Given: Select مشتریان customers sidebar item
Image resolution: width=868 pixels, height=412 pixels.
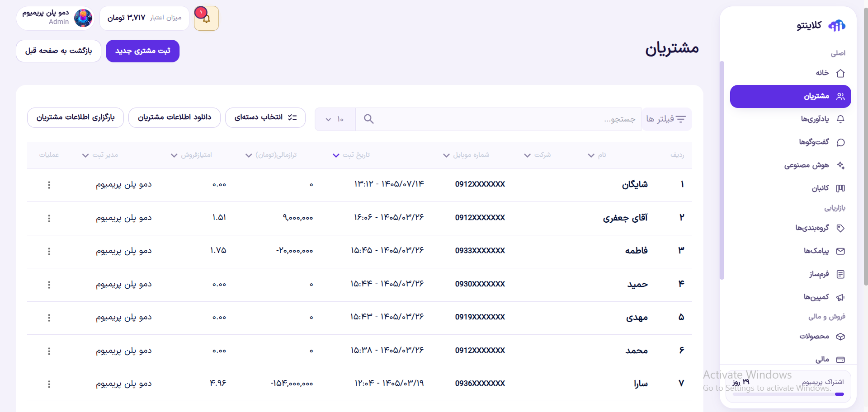Looking at the screenshot, I should 790,96.
